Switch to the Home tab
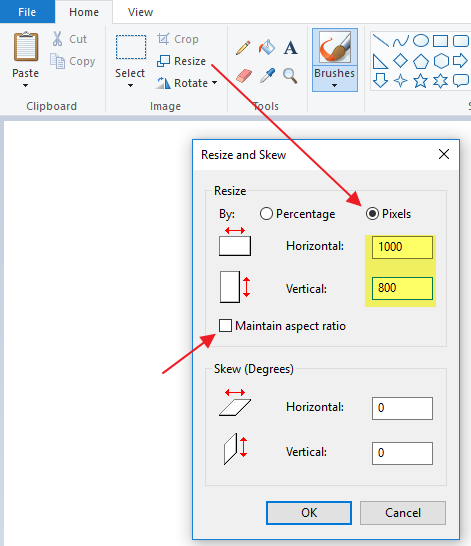The height and width of the screenshot is (546, 471). click(x=84, y=12)
